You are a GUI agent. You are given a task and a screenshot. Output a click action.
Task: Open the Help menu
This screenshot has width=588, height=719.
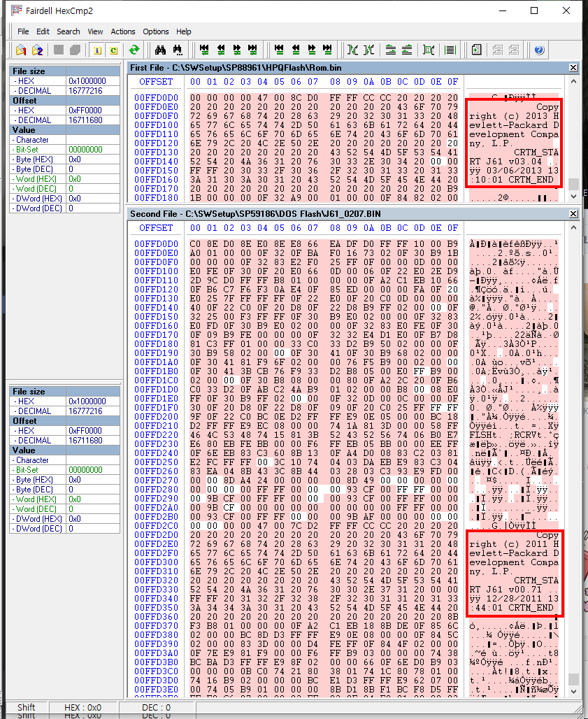[183, 31]
